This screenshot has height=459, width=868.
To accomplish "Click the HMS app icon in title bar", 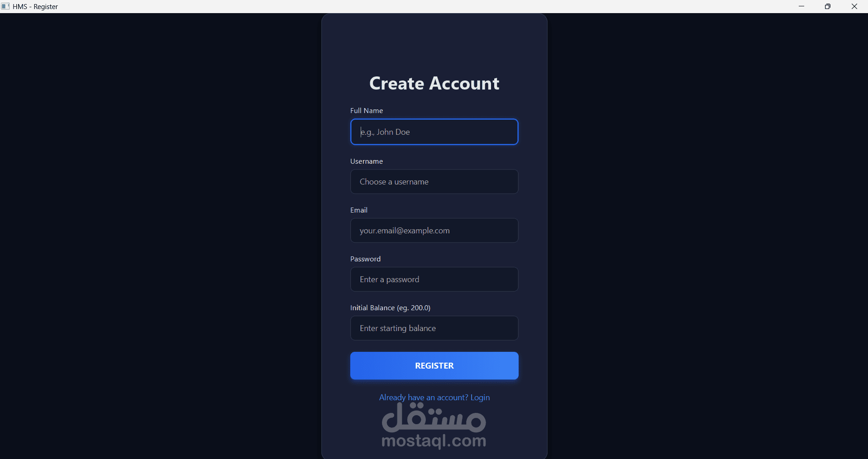I will (x=5, y=6).
